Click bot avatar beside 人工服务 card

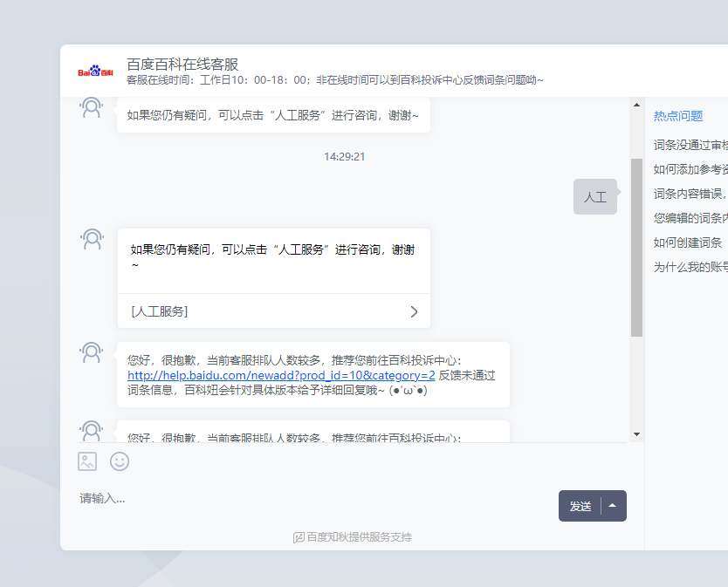point(92,239)
